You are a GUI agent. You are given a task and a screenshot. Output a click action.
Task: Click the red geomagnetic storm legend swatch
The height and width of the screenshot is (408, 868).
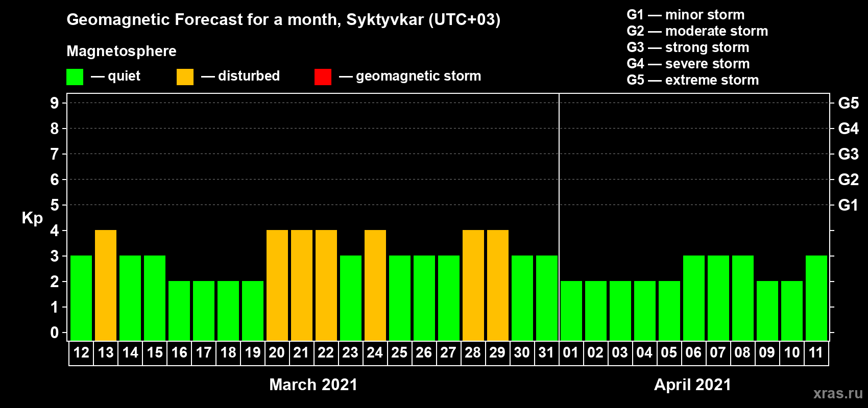[x=323, y=77]
